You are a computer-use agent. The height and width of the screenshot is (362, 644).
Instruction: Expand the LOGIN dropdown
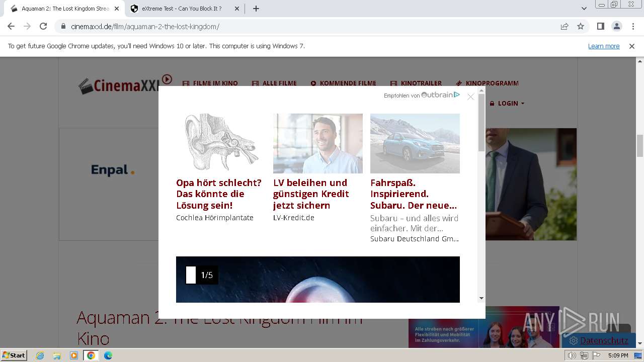coord(507,104)
